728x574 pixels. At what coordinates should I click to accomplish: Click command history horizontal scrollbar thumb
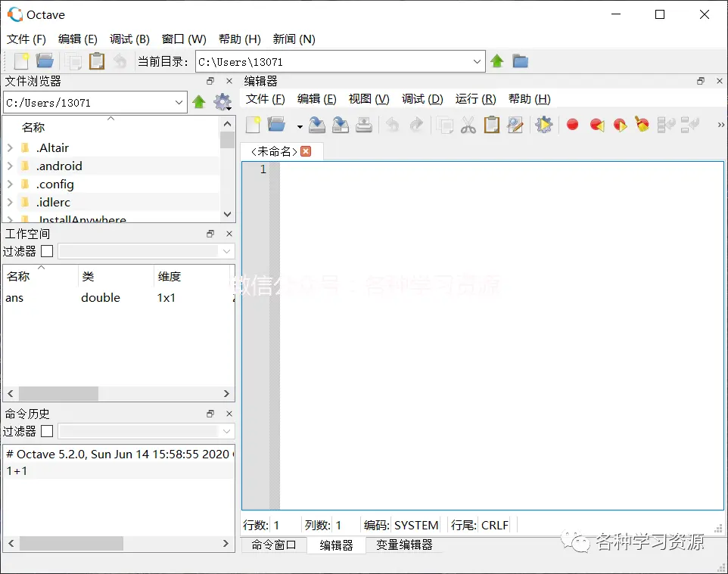(x=71, y=543)
